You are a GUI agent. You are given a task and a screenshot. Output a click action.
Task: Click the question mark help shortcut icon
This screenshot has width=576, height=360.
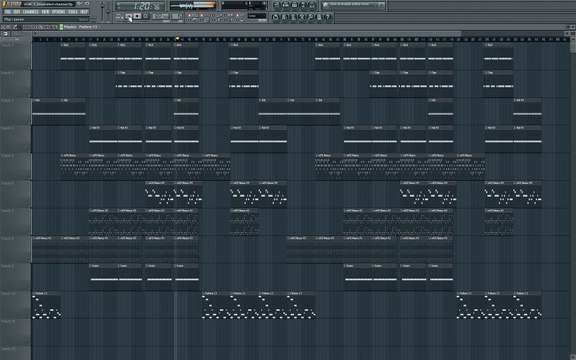click(x=328, y=17)
